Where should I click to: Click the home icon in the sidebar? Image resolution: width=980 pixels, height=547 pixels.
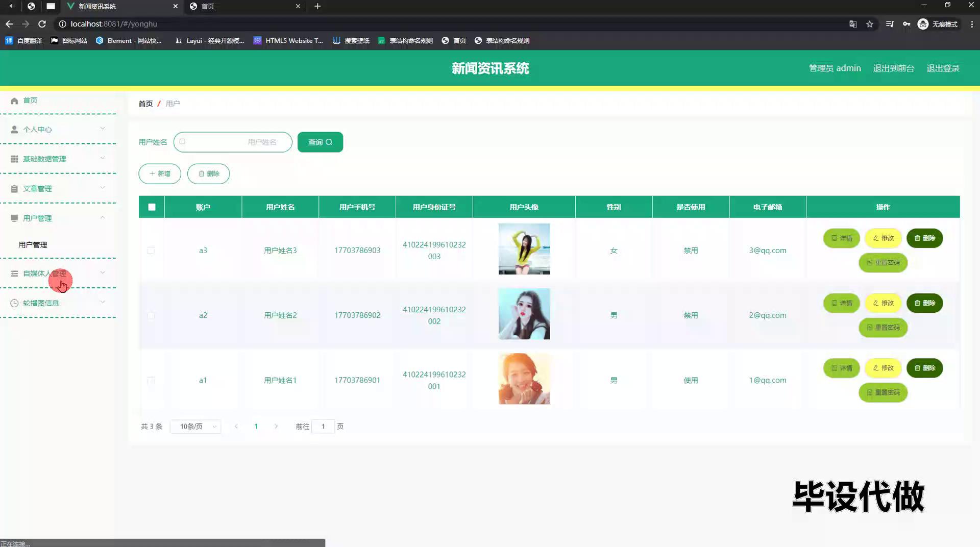(14, 101)
